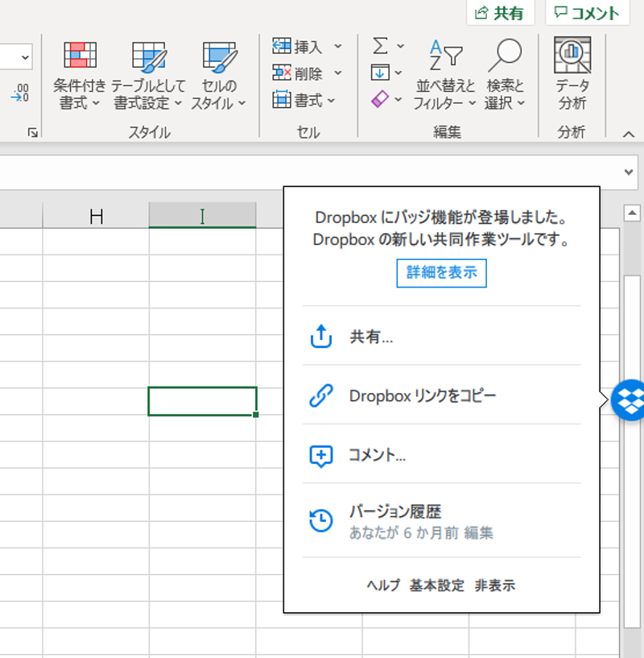Open バージョン履歴 version history
Screen dimensions: 644x658
point(441,521)
